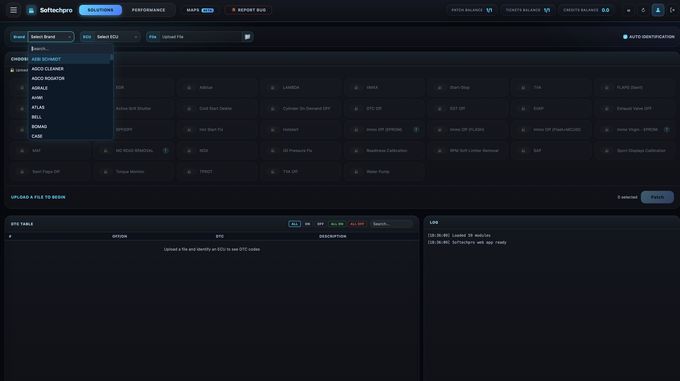680x381 pixels.
Task: Click the lock icon beside SAP
Action: pos(523,150)
